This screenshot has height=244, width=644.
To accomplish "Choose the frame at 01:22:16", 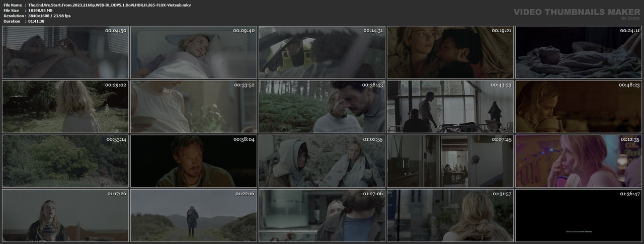I will click(194, 215).
